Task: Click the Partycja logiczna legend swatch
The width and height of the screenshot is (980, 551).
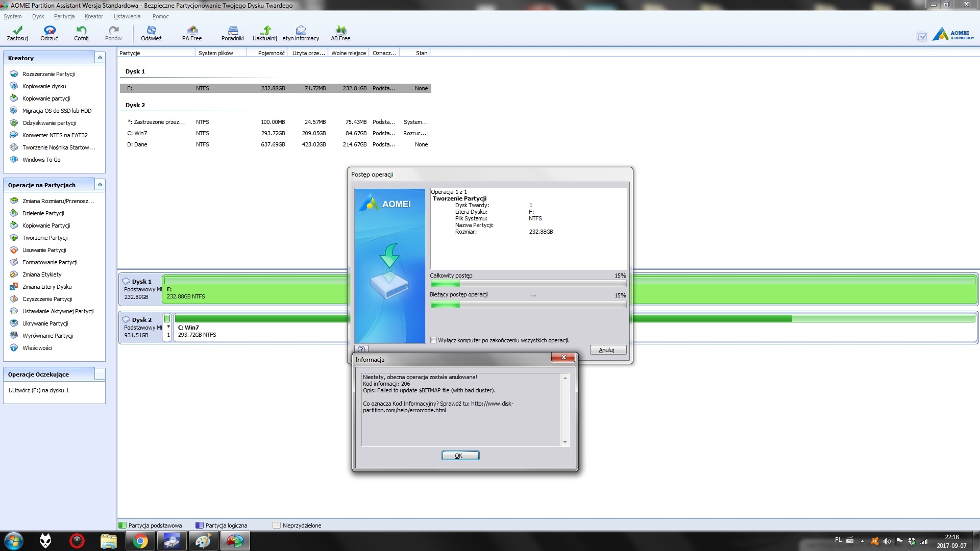Action: (200, 525)
